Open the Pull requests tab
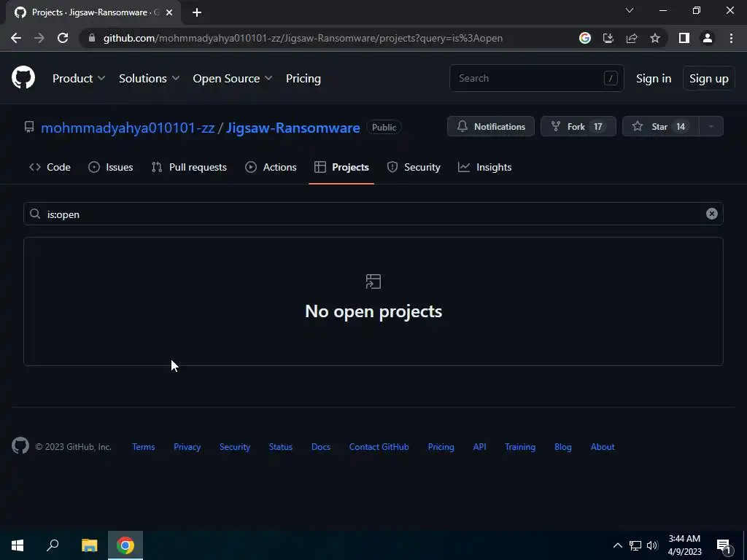Viewport: 747px width, 560px height. (x=189, y=167)
